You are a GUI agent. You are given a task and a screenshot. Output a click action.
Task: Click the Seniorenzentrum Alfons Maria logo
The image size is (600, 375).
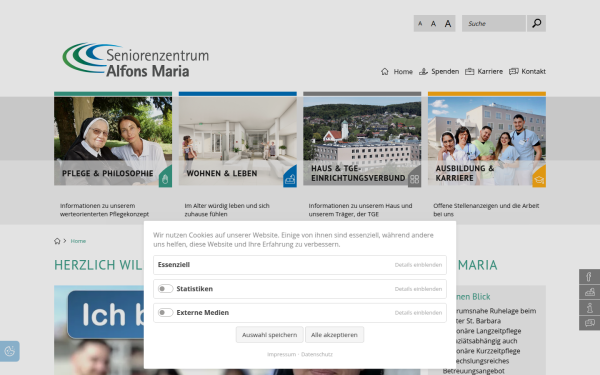[x=135, y=60]
